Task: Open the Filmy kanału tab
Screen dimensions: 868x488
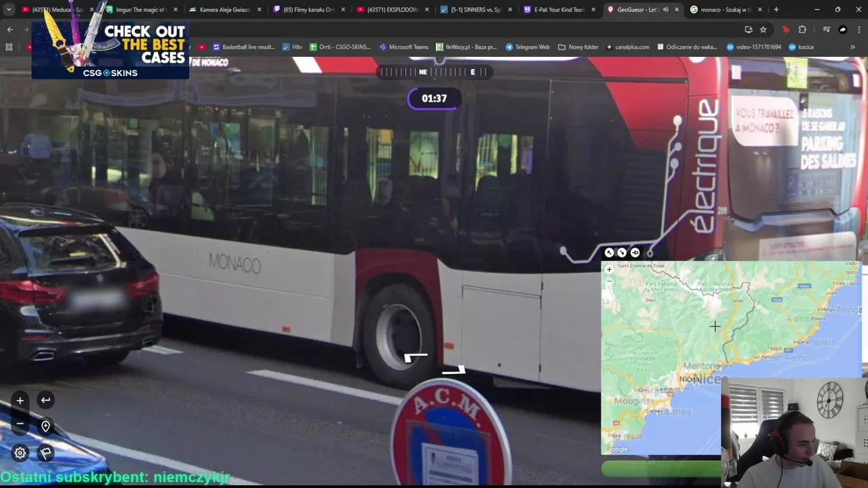Action: click(x=309, y=9)
